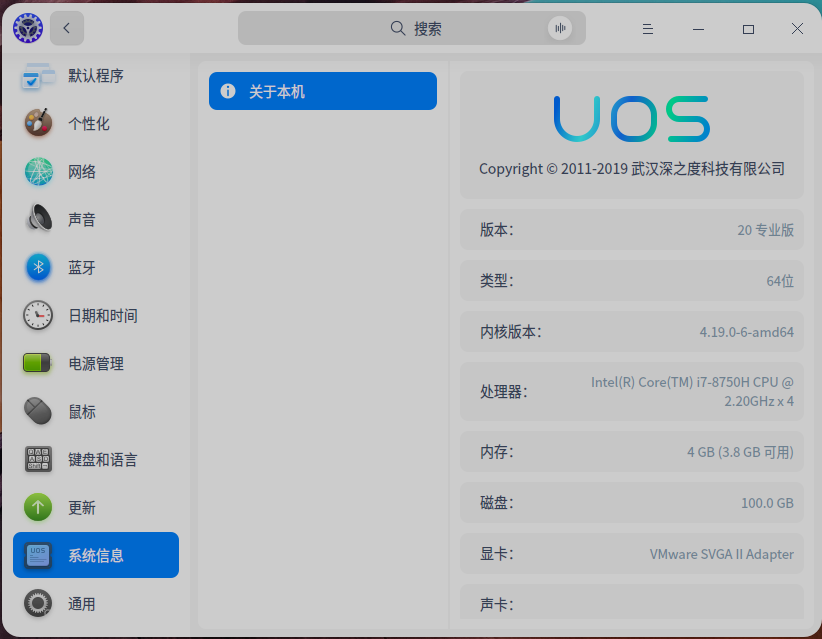Open the Personalization (个性化) palette icon
This screenshot has height=639, width=822.
coord(38,123)
